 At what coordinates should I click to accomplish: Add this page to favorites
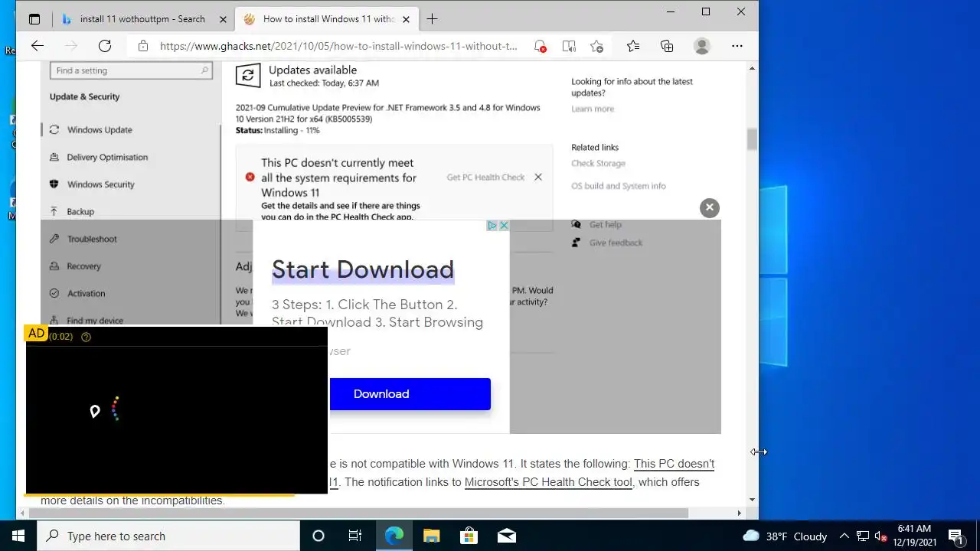tap(597, 46)
